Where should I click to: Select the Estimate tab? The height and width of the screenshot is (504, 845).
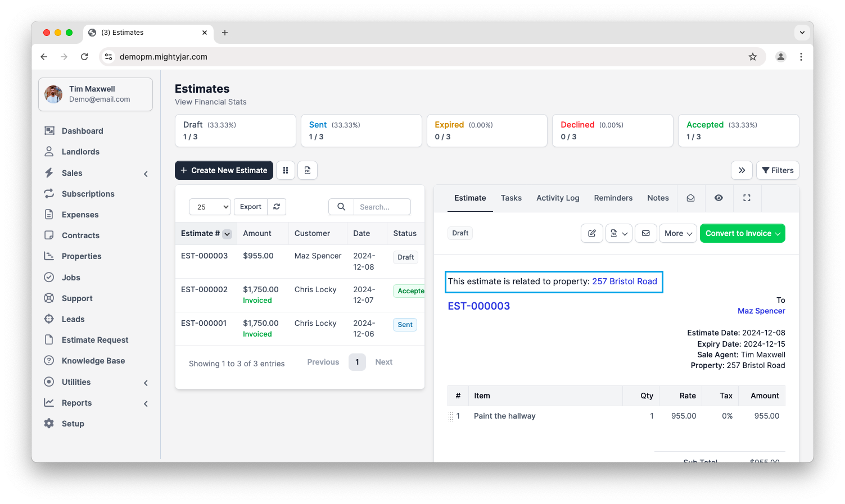coord(470,198)
